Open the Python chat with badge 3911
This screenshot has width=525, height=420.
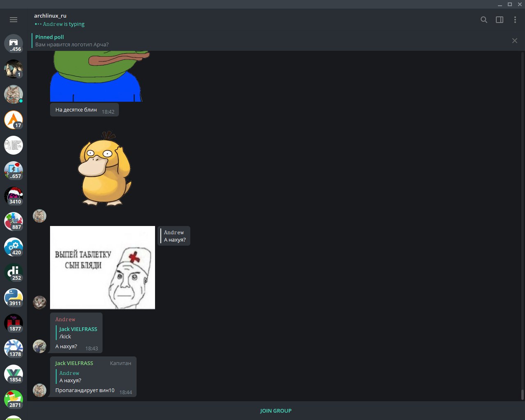click(x=14, y=298)
